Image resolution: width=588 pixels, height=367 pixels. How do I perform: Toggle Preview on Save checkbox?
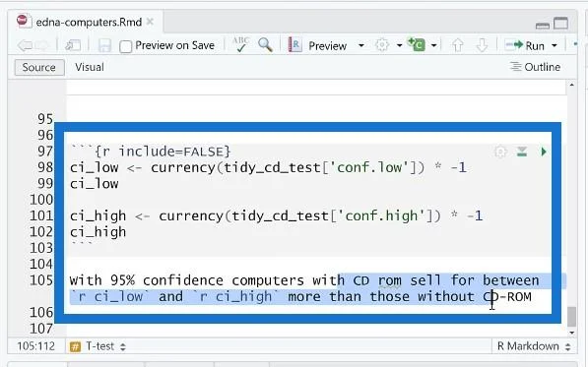pos(126,46)
